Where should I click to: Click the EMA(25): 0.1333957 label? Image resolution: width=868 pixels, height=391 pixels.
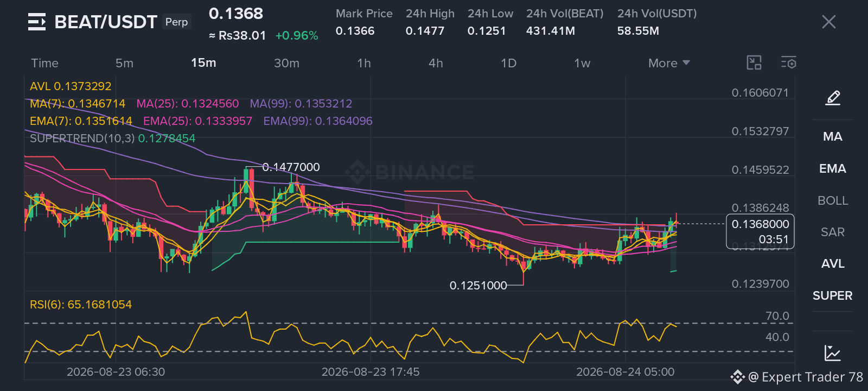point(197,121)
